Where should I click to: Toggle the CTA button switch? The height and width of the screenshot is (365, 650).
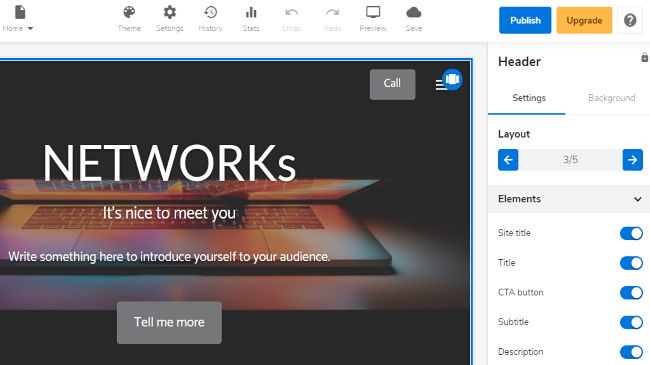click(x=631, y=293)
